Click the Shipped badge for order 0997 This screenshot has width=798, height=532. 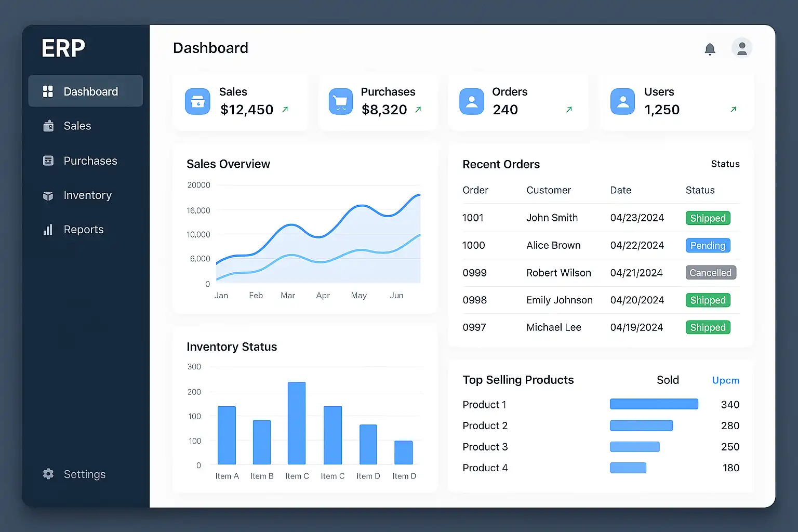[708, 327]
